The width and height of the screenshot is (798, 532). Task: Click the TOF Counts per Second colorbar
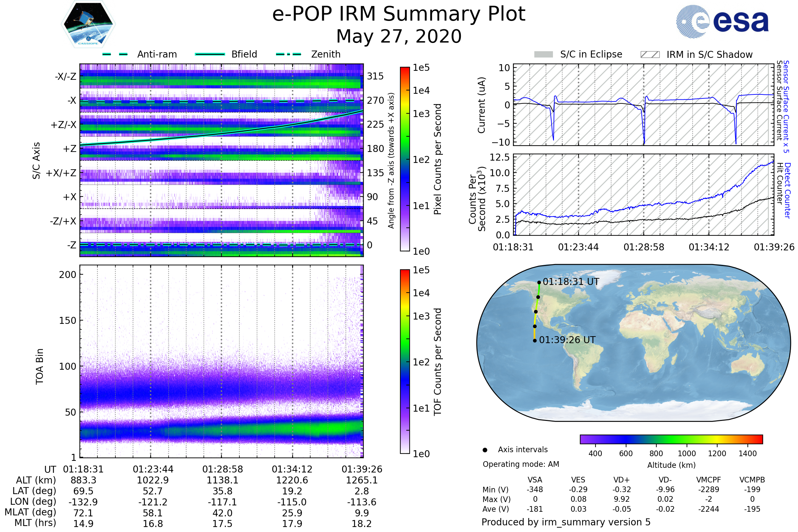click(405, 361)
